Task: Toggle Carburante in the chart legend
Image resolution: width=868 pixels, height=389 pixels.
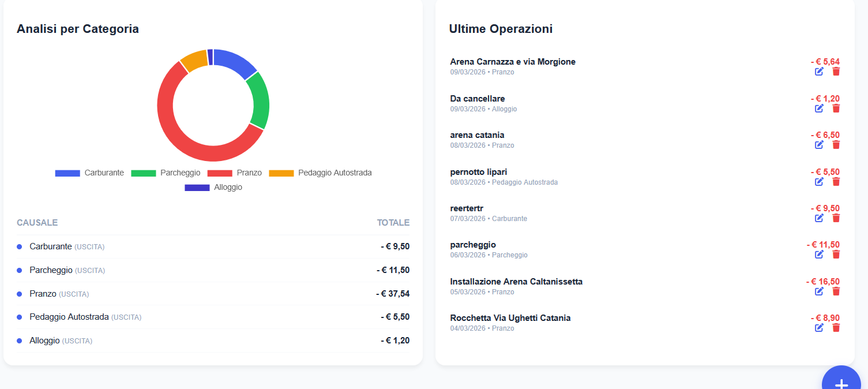Action: click(x=89, y=173)
